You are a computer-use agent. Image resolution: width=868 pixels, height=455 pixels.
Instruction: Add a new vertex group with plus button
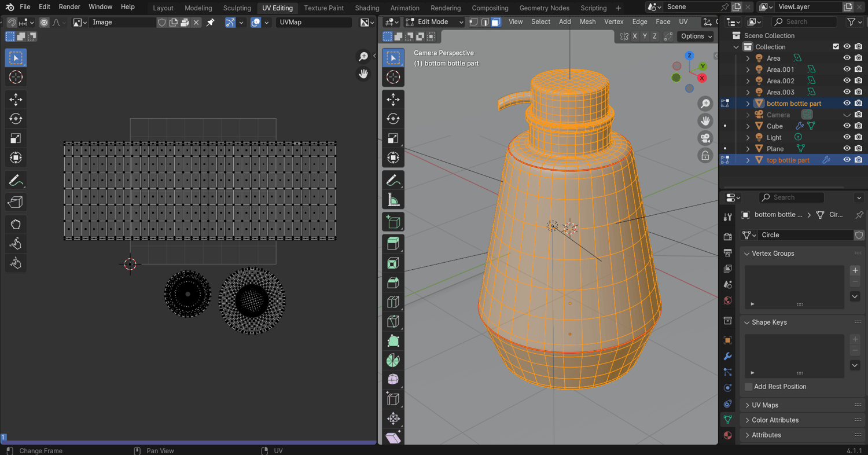point(855,270)
